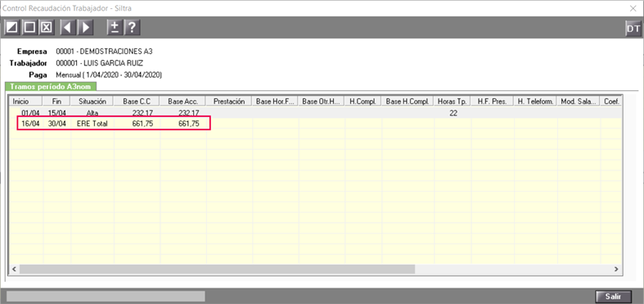
Task: Click the horizontal scrollbar right arrow
Action: [x=616, y=269]
